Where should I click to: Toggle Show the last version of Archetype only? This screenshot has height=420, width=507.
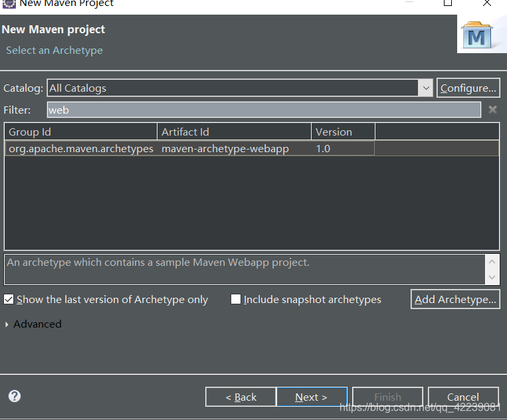pos(9,300)
